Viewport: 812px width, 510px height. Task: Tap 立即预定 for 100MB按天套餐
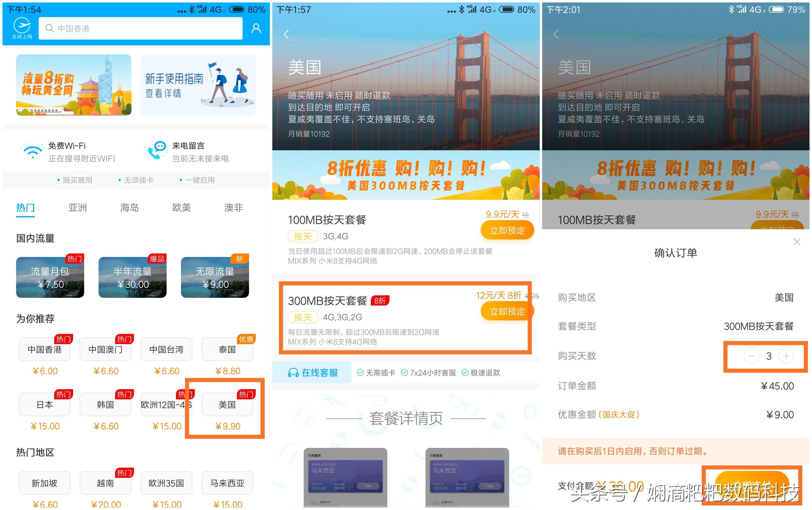[x=507, y=230]
